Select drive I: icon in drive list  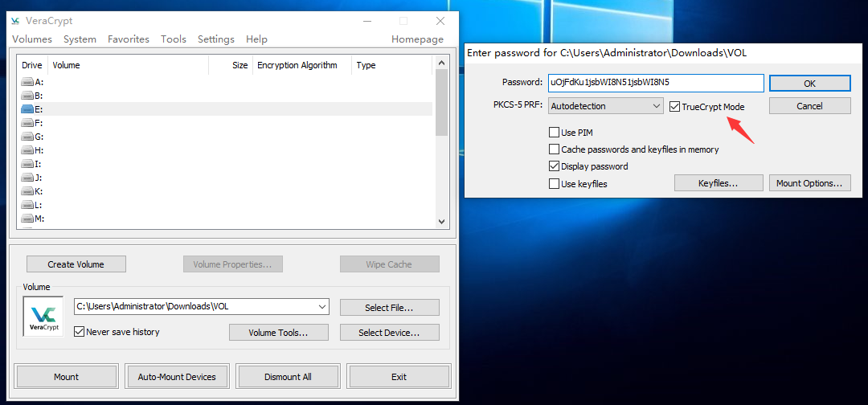pos(27,164)
